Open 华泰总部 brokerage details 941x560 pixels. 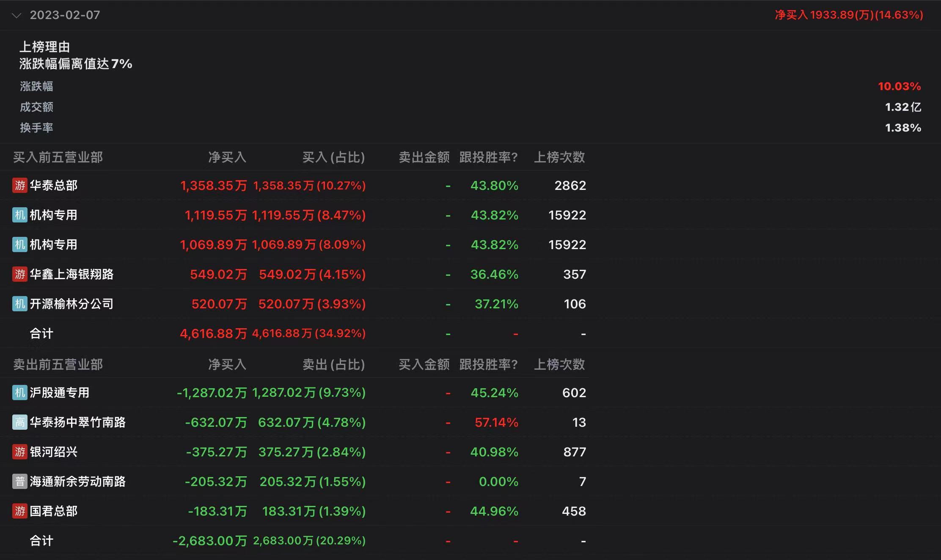coord(54,185)
